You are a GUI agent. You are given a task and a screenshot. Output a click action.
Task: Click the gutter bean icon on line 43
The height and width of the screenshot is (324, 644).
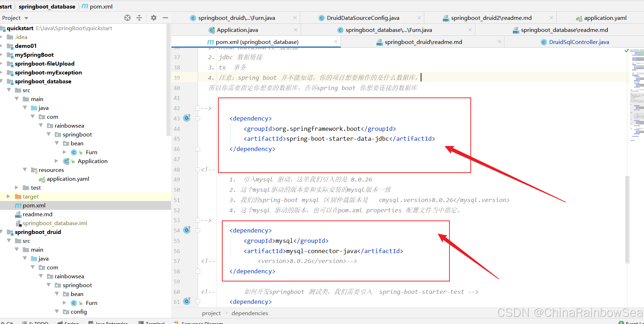(x=187, y=118)
